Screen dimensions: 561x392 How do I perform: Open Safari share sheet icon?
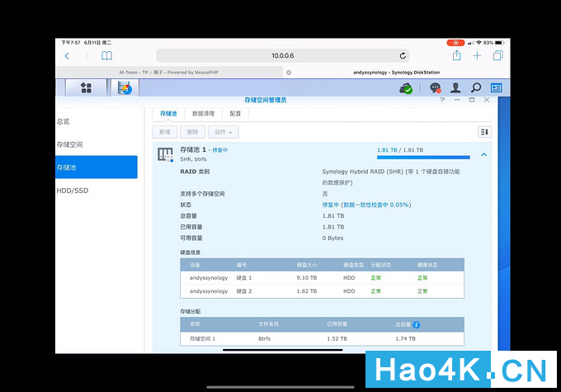click(456, 55)
